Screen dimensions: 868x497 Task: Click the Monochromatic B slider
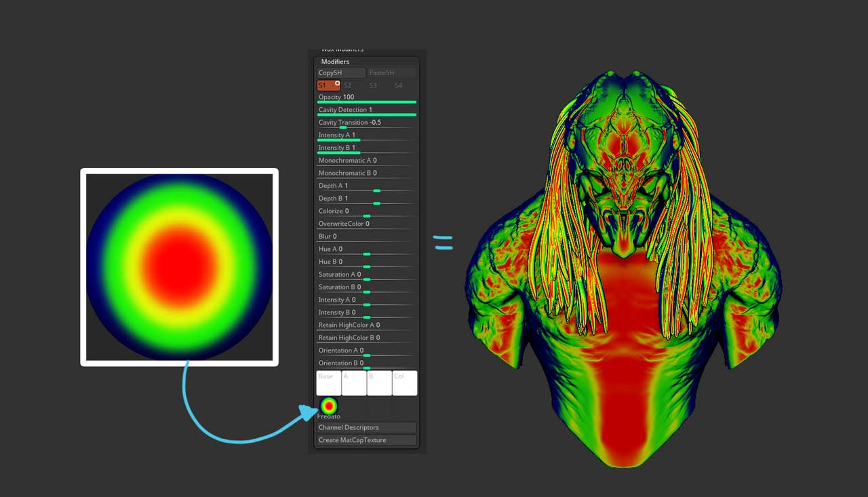[x=367, y=174]
